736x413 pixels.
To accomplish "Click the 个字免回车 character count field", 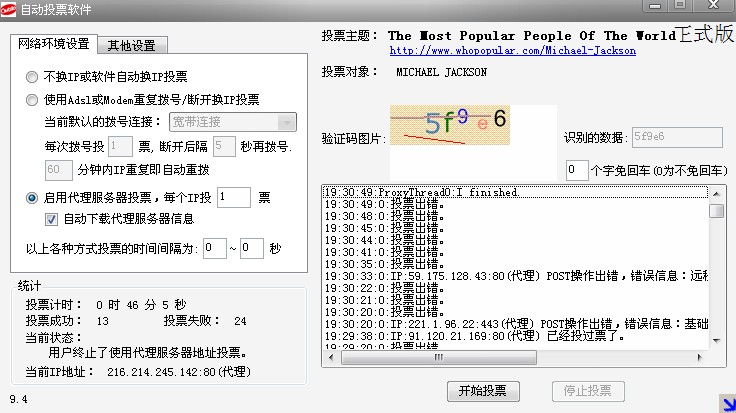I will [577, 170].
